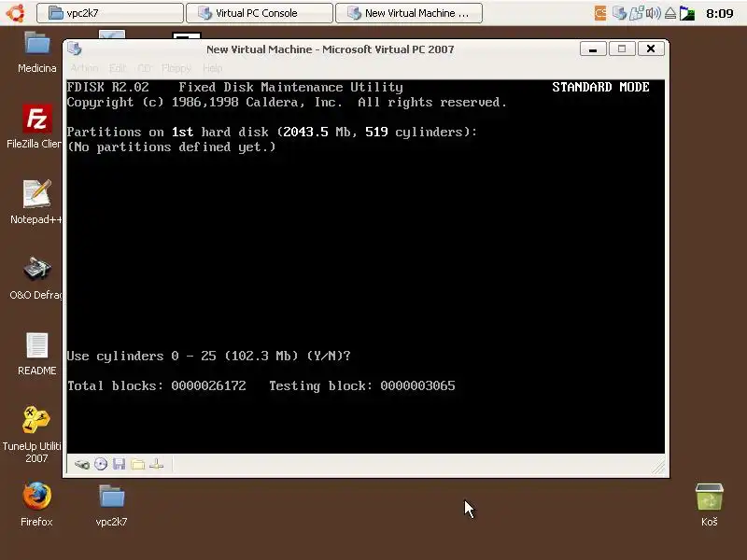
Task: Click the CD drive status icon
Action: (x=101, y=464)
